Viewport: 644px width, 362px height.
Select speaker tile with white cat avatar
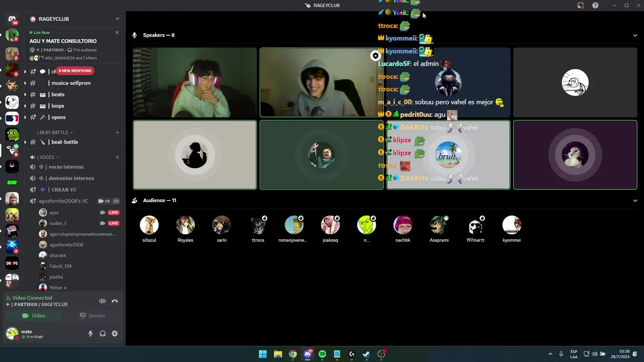(x=575, y=155)
